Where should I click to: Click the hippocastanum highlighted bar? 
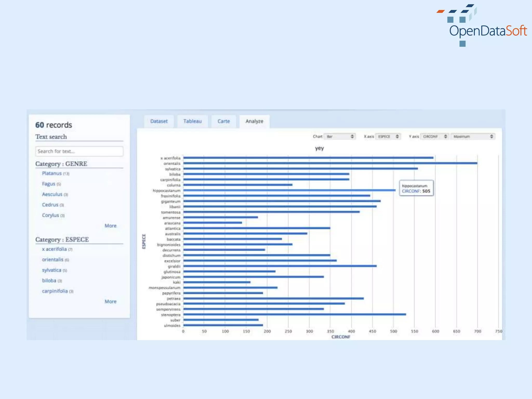point(289,190)
